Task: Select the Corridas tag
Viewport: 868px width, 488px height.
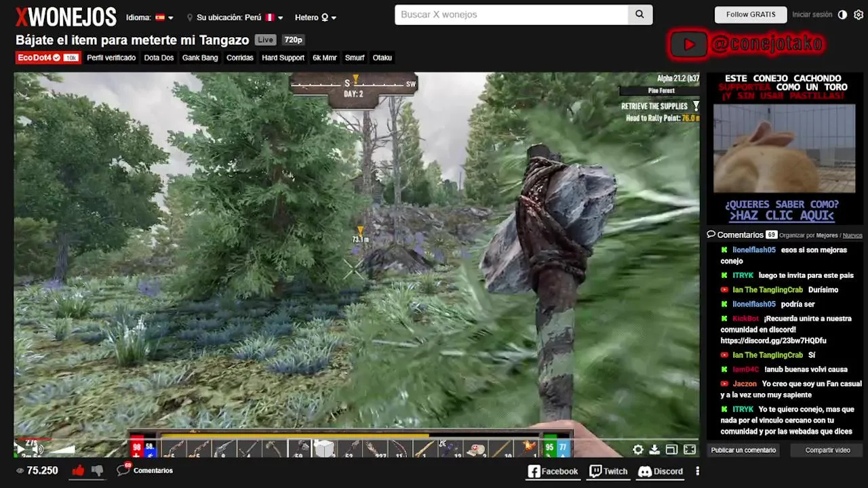Action: (x=240, y=58)
